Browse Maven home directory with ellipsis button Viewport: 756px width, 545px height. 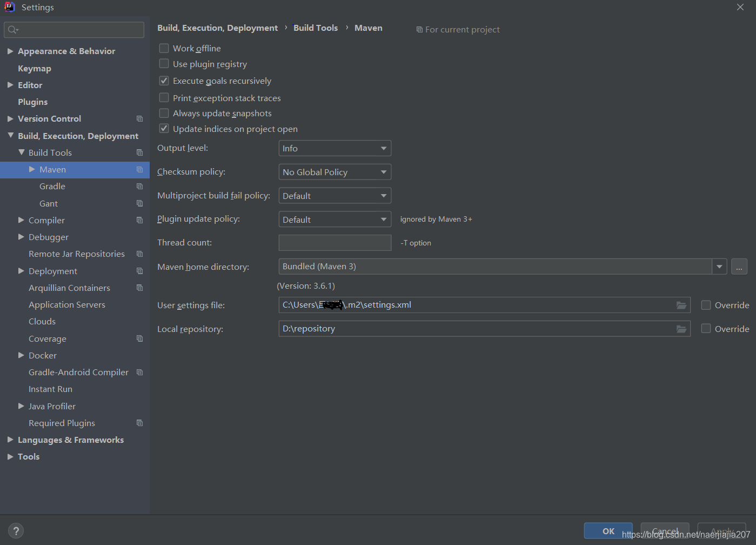click(739, 267)
